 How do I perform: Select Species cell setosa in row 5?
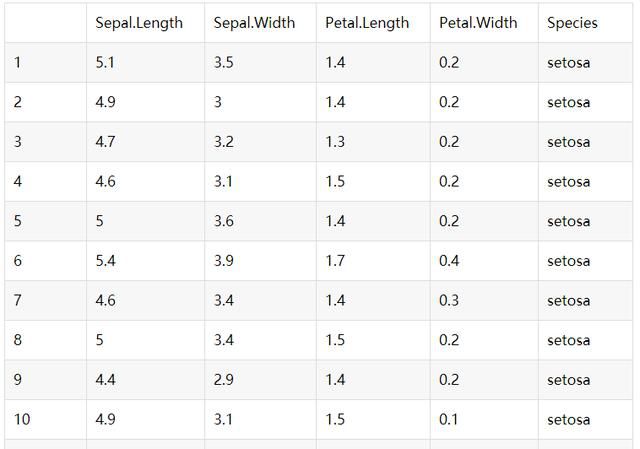pyautogui.click(x=568, y=222)
